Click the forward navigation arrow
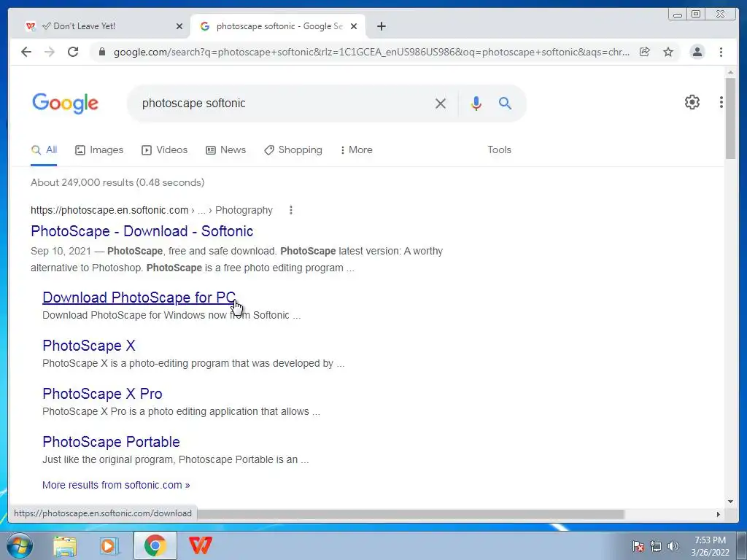This screenshot has height=560, width=747. pyautogui.click(x=50, y=52)
